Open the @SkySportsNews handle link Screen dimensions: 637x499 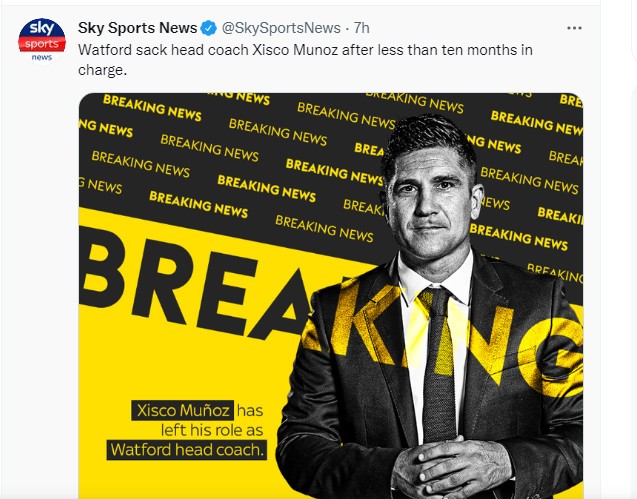(281, 28)
